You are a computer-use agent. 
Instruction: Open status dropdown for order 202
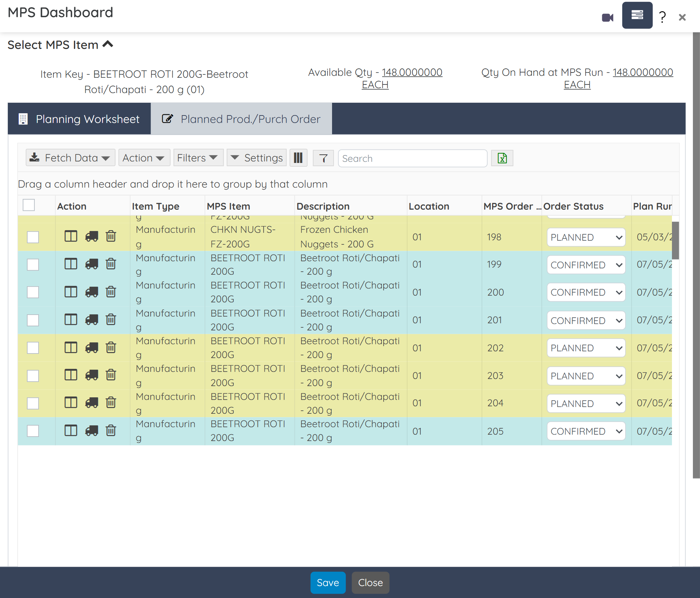[x=586, y=348]
